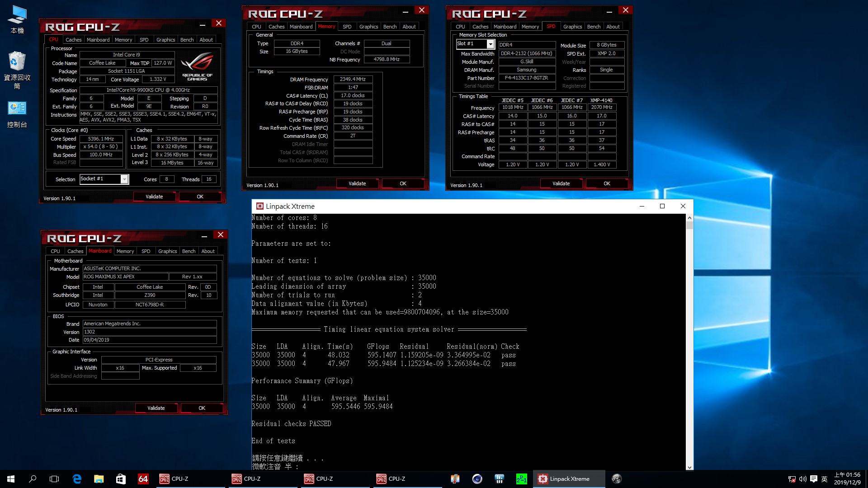Click Validate in the Mainboard window
The image size is (868, 488).
pyautogui.click(x=156, y=408)
